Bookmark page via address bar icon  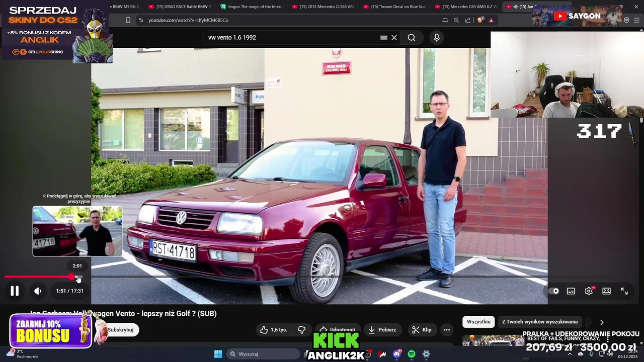click(128, 20)
